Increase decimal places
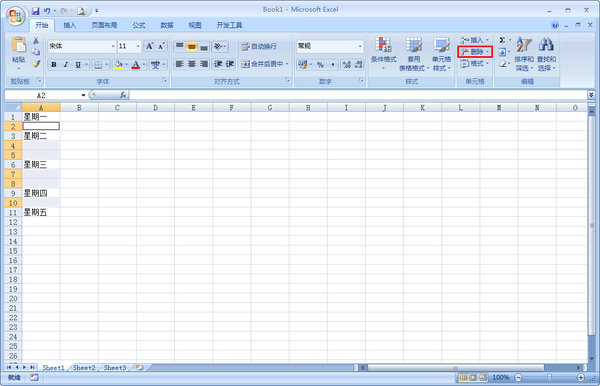The height and width of the screenshot is (386, 600). pos(347,65)
